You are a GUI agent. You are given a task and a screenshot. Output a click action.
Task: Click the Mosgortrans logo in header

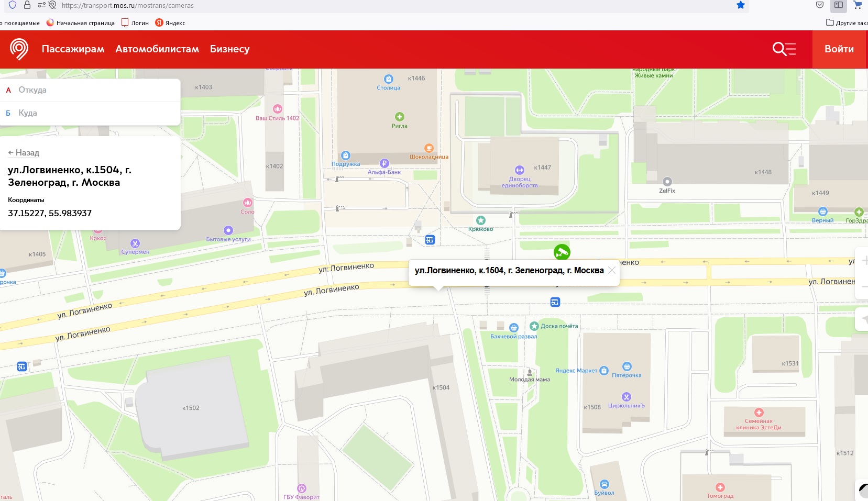[19, 49]
